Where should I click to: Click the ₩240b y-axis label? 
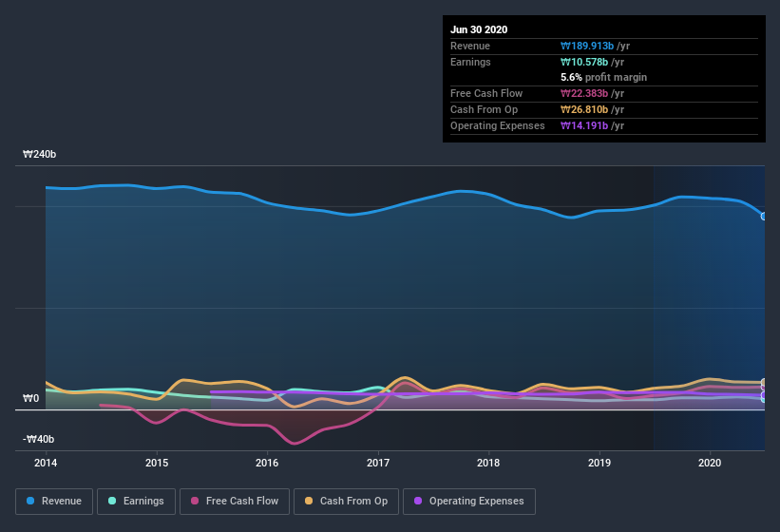pos(38,154)
